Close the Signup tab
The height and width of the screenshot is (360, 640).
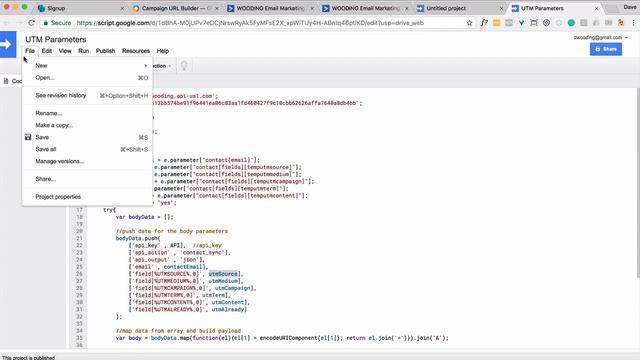(122, 8)
